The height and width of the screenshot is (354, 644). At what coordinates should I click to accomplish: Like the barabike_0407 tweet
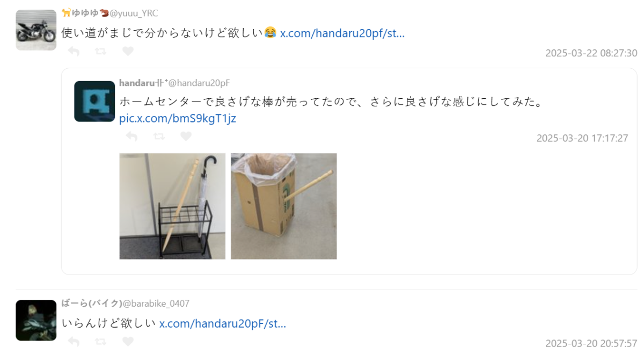tap(128, 342)
